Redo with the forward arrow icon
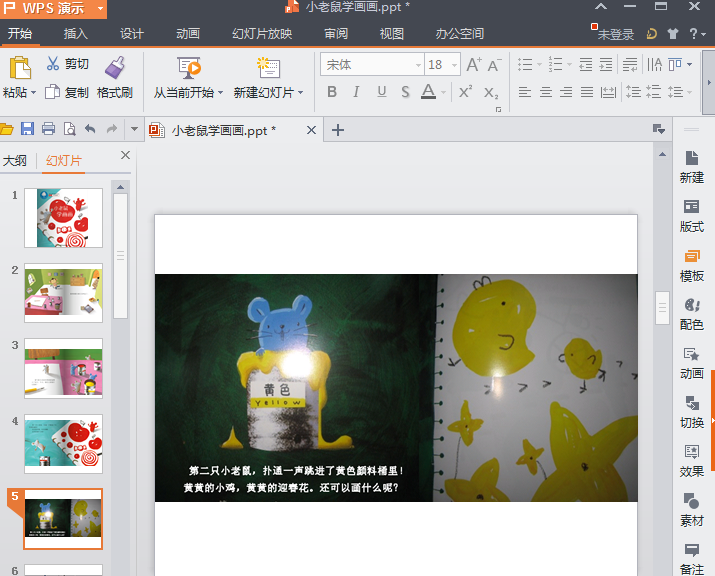The width and height of the screenshot is (715, 576). click(x=112, y=129)
